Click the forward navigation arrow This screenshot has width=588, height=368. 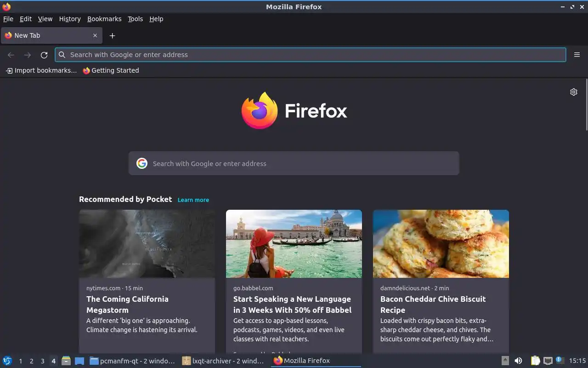pos(28,55)
